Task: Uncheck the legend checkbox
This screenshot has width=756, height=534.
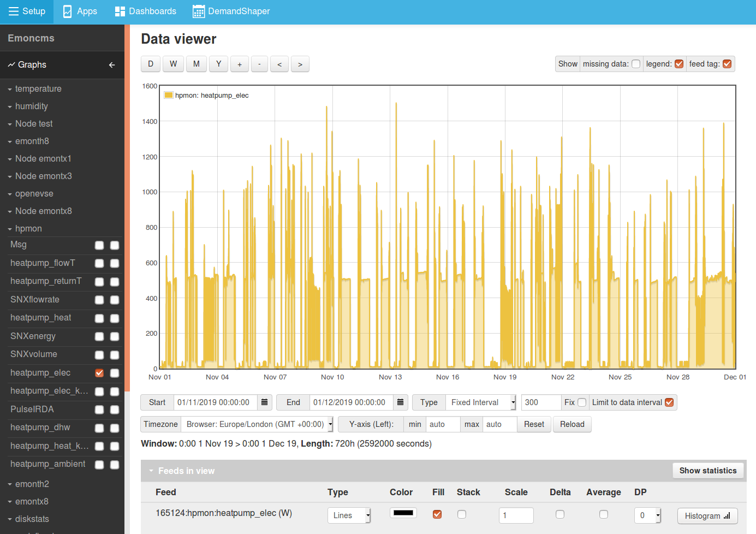Action: 679,64
